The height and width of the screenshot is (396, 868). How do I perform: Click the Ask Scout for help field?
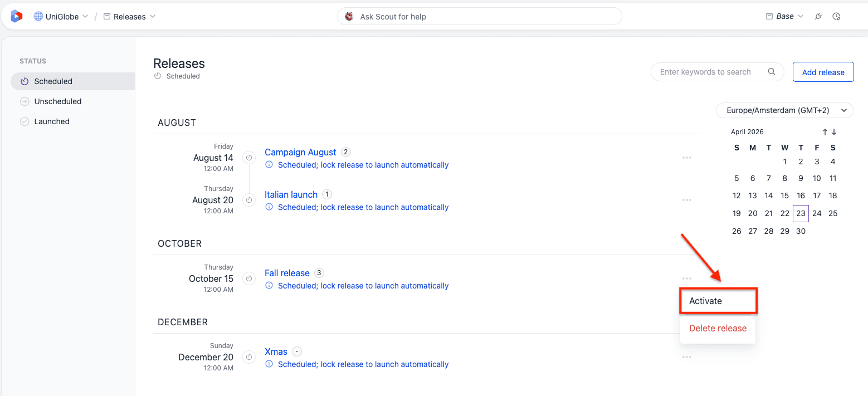pyautogui.click(x=479, y=16)
